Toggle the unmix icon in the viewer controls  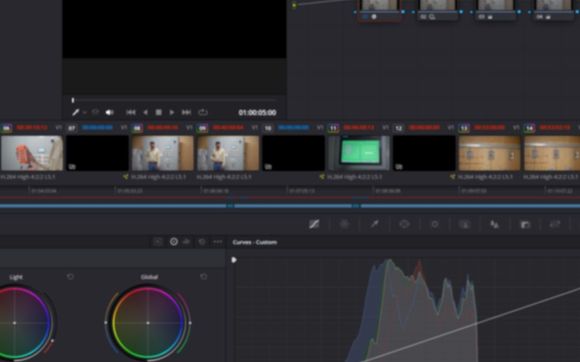pos(95,112)
